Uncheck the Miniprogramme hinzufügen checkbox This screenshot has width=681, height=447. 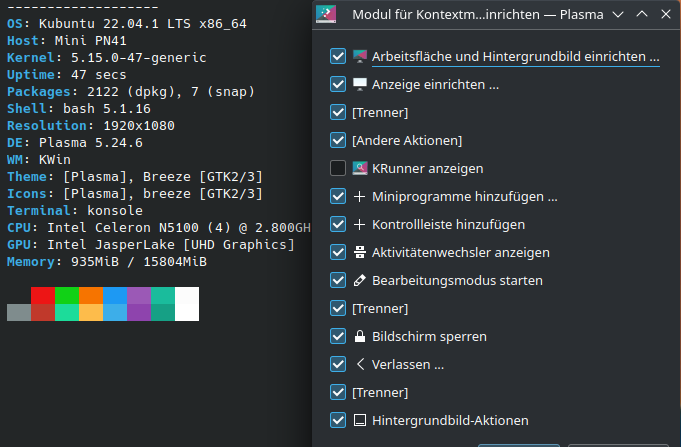click(x=338, y=196)
